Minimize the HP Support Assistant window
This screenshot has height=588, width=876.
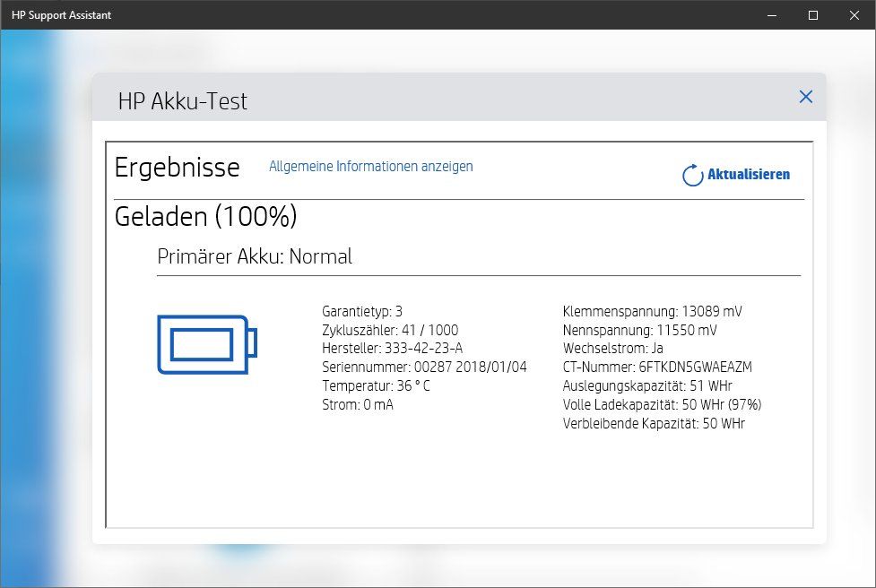point(772,15)
